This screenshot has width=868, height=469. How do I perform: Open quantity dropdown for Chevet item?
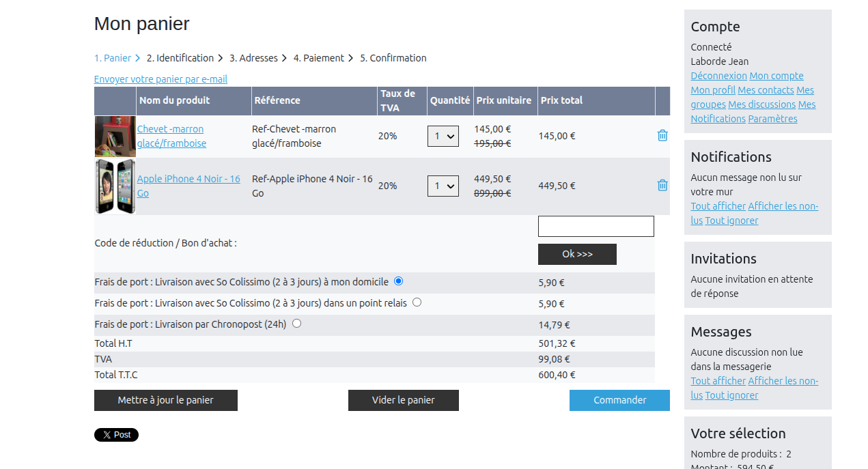(443, 137)
